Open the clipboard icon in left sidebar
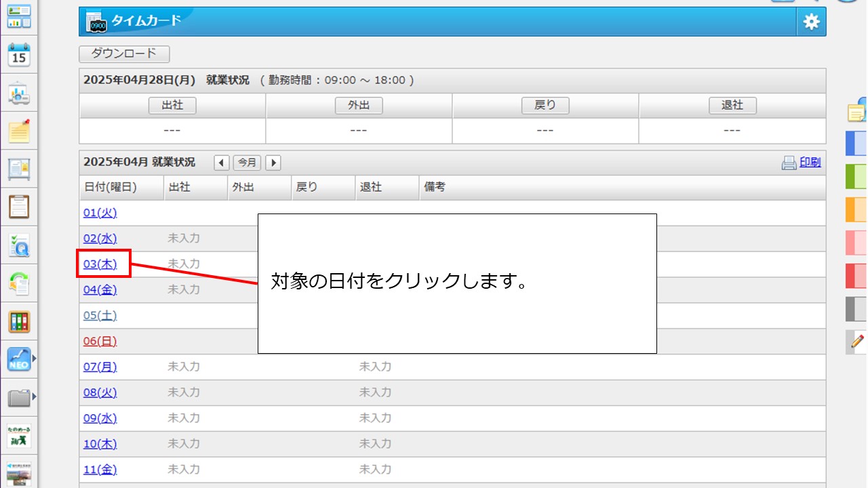Viewport: 868px width, 488px height. coord(19,206)
